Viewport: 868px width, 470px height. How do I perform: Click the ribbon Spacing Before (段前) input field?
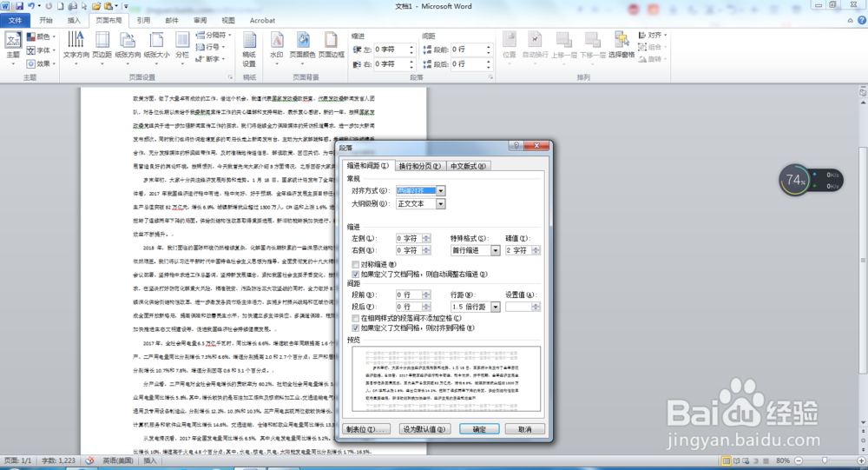(468, 50)
